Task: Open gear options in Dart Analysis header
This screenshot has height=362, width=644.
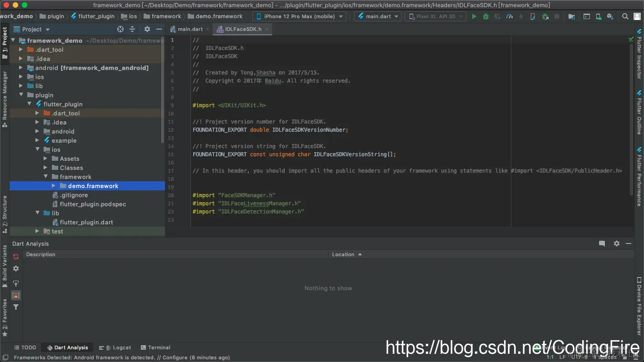Action: tap(617, 243)
